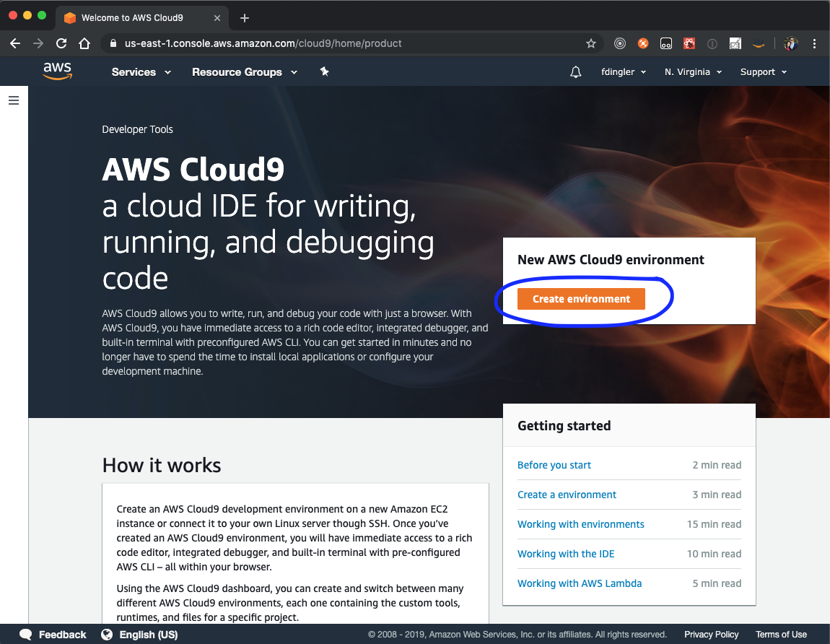Screen dimensions: 830x644
Task: Open a new browser tab with plus
Action: [x=244, y=18]
